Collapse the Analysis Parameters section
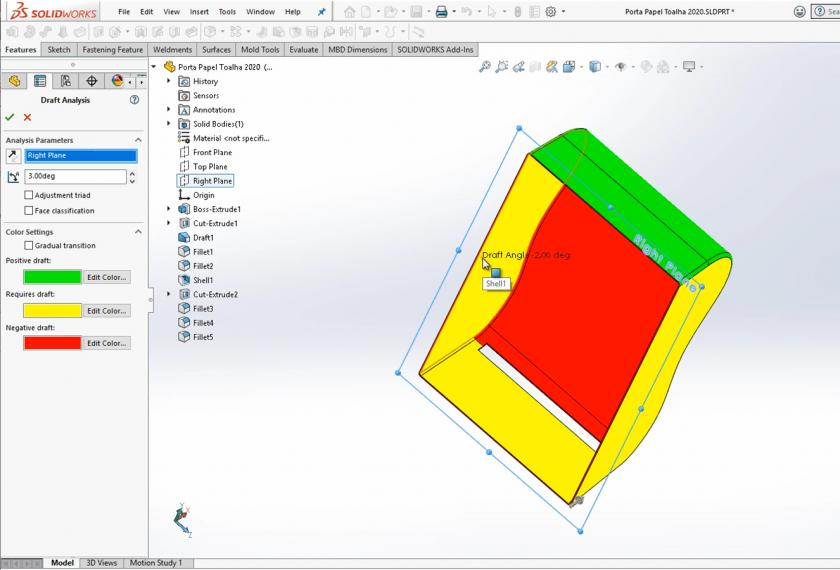 (x=144, y=140)
